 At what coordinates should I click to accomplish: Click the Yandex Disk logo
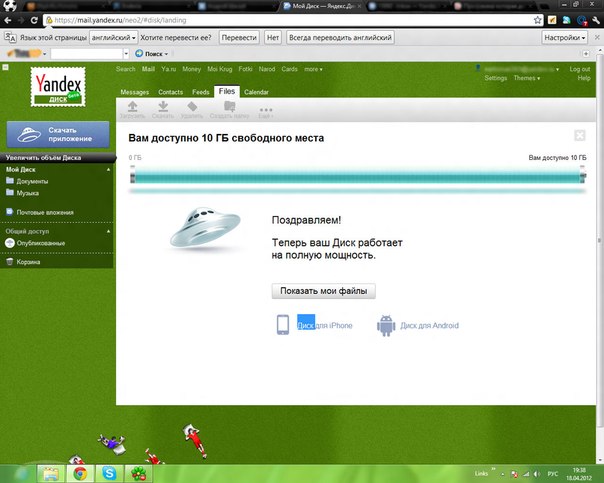click(x=58, y=87)
